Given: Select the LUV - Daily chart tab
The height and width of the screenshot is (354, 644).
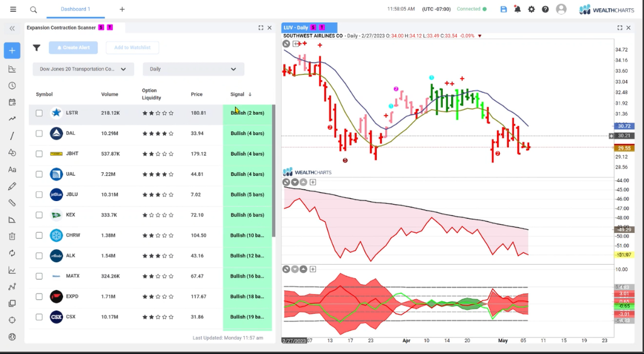Looking at the screenshot, I should (309, 28).
